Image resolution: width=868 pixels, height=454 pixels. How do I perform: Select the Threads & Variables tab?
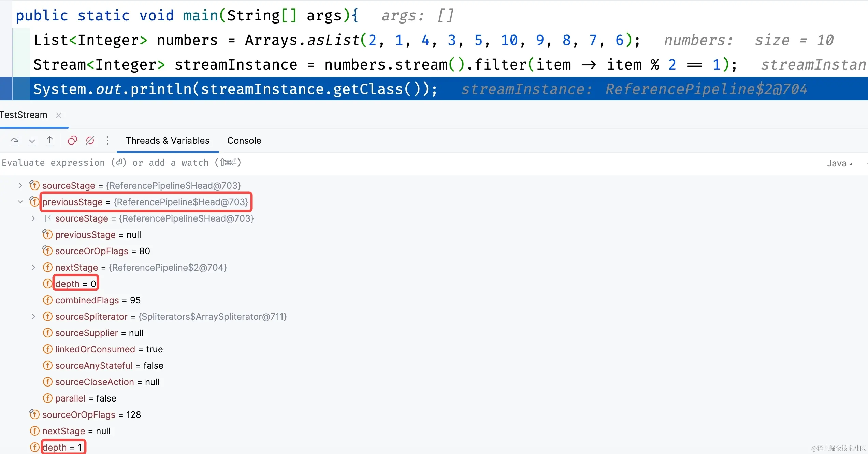click(167, 141)
